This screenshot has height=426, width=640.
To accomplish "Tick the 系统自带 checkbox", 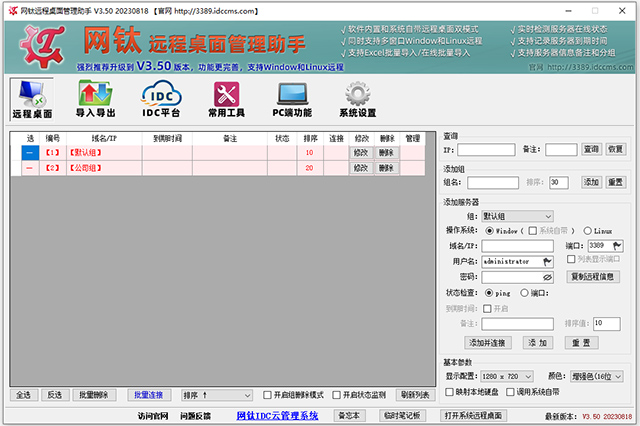I will (x=533, y=231).
